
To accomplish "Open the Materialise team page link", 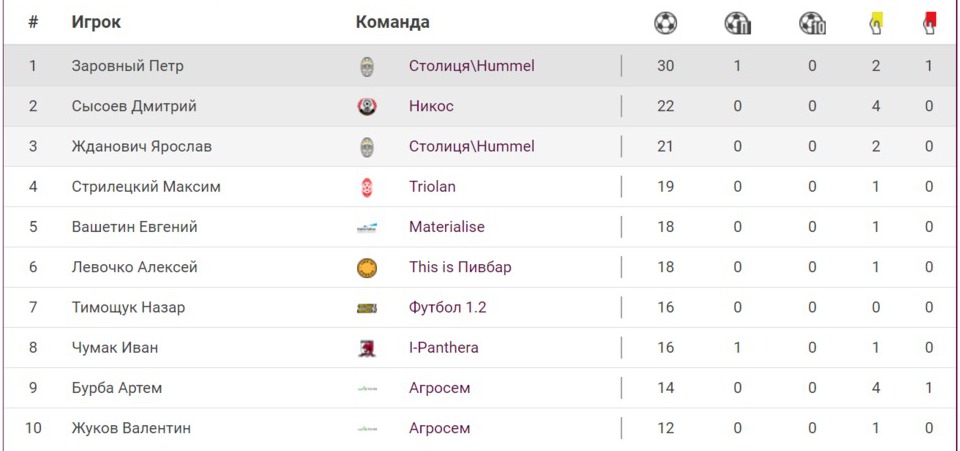I will 446,227.
